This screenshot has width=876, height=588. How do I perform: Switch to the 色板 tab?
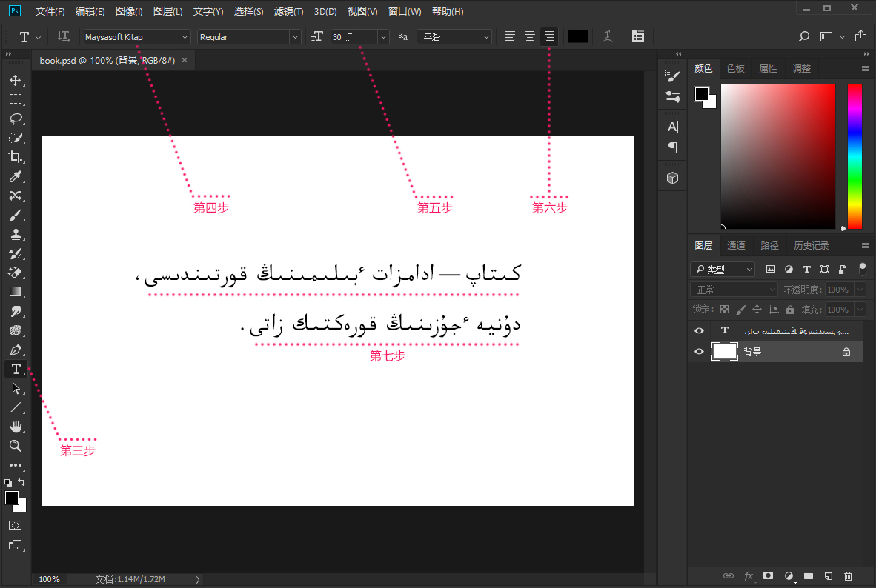point(735,69)
